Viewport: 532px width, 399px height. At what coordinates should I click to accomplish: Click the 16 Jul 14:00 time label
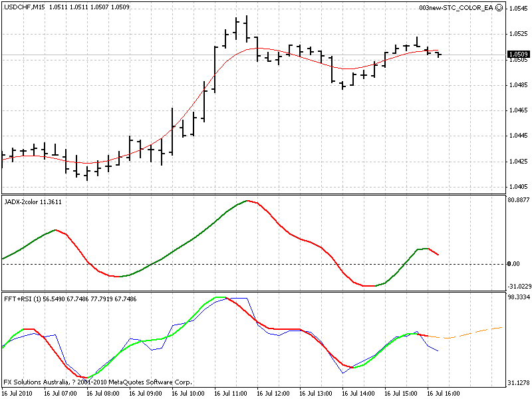coord(358,394)
